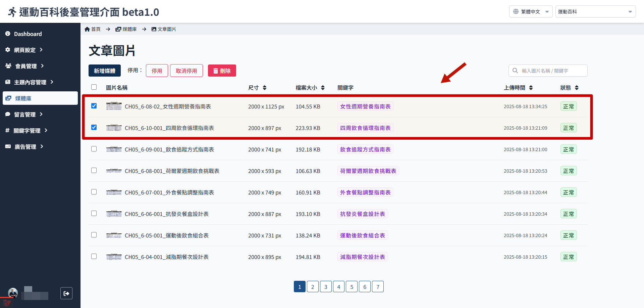Screen dimensions: 644x308
Task: Click the 廣告管理 ad icon
Action: 8,146
